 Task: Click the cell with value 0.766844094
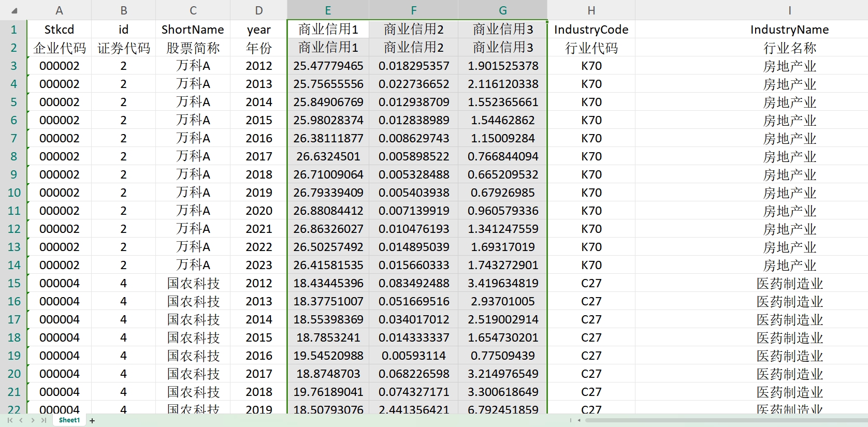[502, 156]
